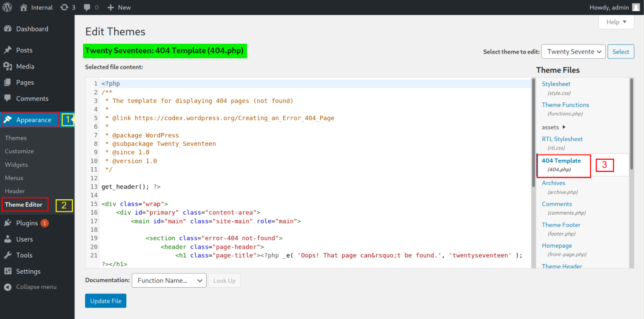The width and height of the screenshot is (644, 319).
Task: Open the updates icon showing 3
Action: click(64, 7)
